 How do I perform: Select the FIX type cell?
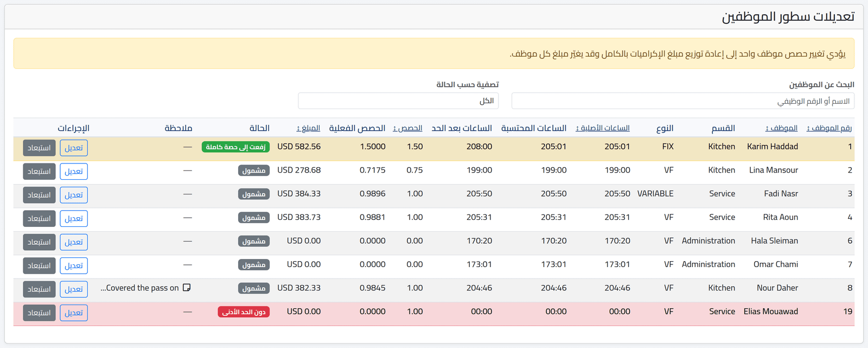pos(668,147)
